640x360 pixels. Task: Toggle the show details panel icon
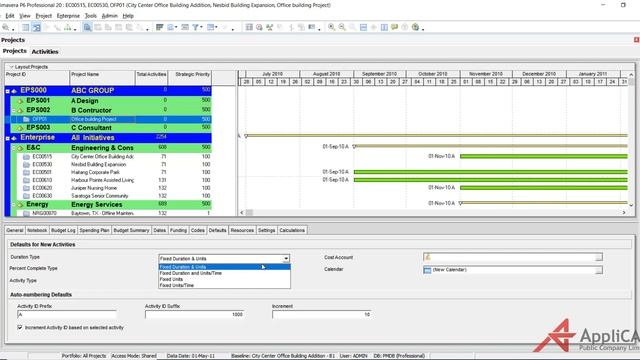[x=87, y=27]
